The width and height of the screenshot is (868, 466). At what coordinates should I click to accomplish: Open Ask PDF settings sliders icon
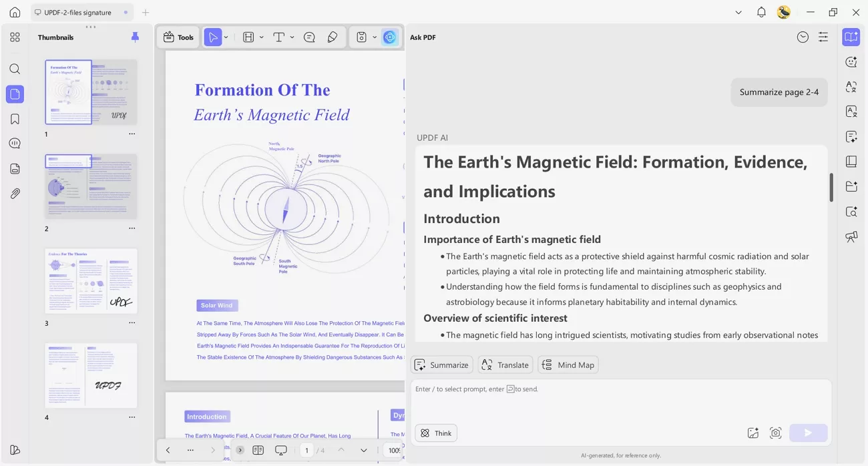pos(823,37)
